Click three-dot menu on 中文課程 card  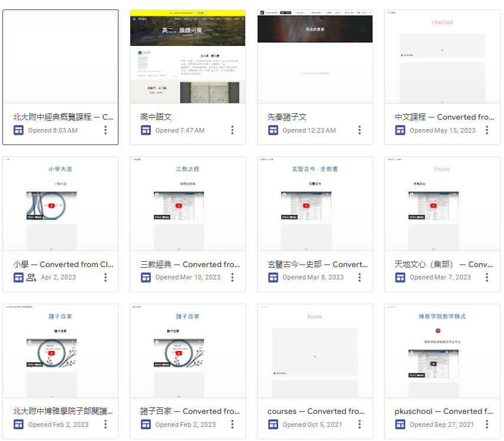pos(487,130)
